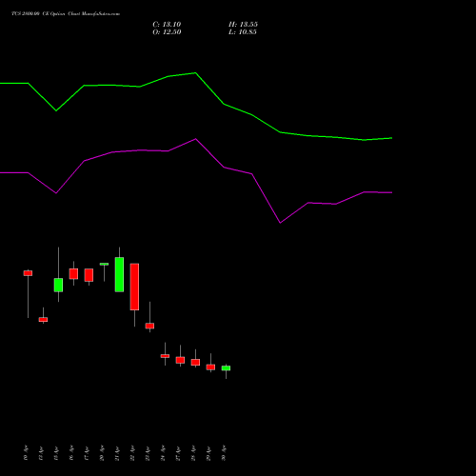Click the TCS CE Option chart title
The height and width of the screenshot is (476, 476).
pyautogui.click(x=66, y=14)
